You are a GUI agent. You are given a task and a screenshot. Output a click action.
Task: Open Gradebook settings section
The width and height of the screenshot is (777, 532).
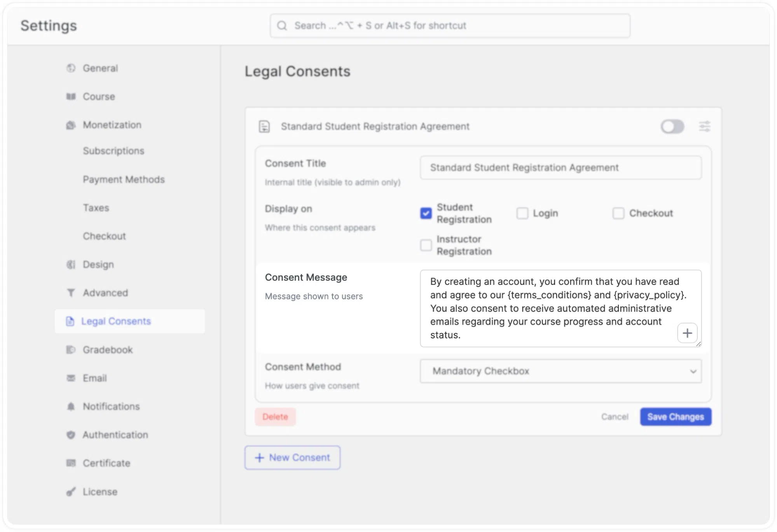pos(108,349)
